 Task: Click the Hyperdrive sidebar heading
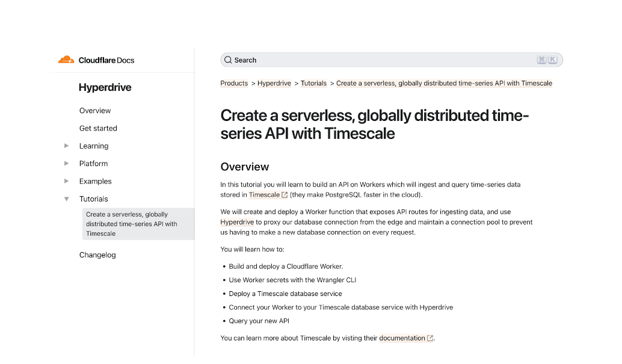(105, 88)
